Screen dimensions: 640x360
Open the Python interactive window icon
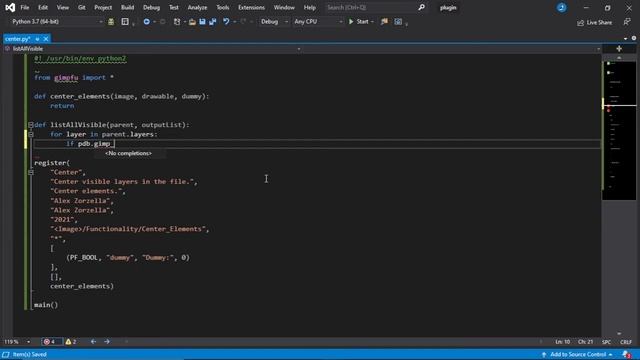pyautogui.click(x=125, y=22)
